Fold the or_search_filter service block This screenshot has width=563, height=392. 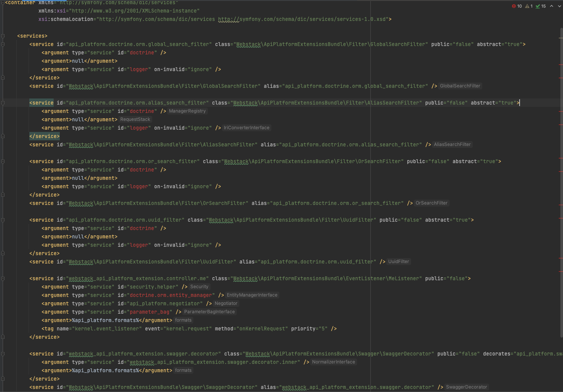3,162
